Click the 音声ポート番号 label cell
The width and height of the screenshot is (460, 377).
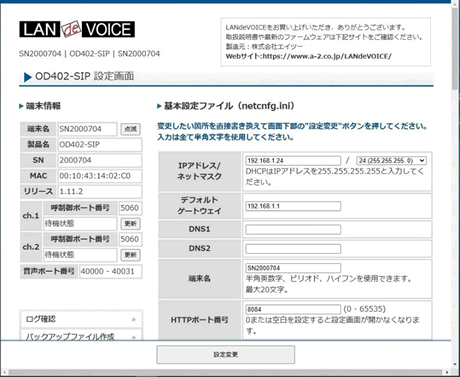49,271
